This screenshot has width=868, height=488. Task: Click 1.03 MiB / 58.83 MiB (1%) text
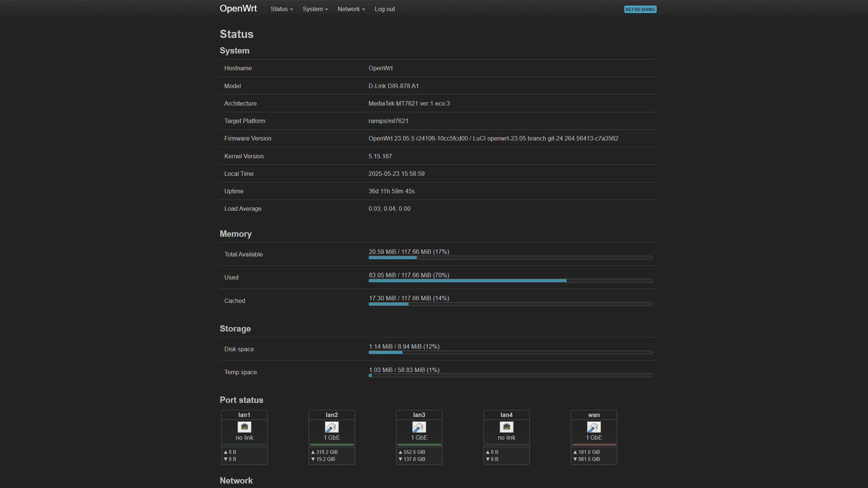pos(404,370)
